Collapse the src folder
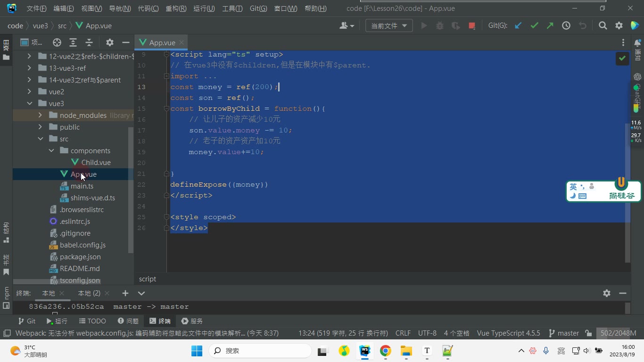Viewport: 644px width, 362px height. (40, 139)
